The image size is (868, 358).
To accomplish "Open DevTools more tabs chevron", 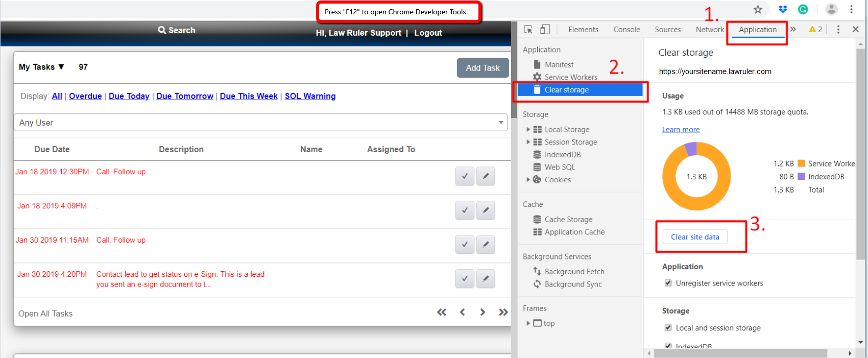I will click(x=793, y=29).
